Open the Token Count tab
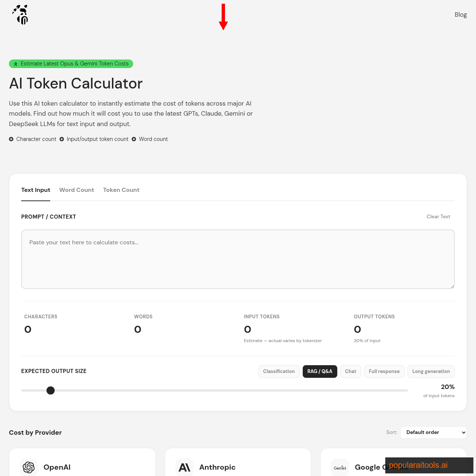 [x=121, y=190]
